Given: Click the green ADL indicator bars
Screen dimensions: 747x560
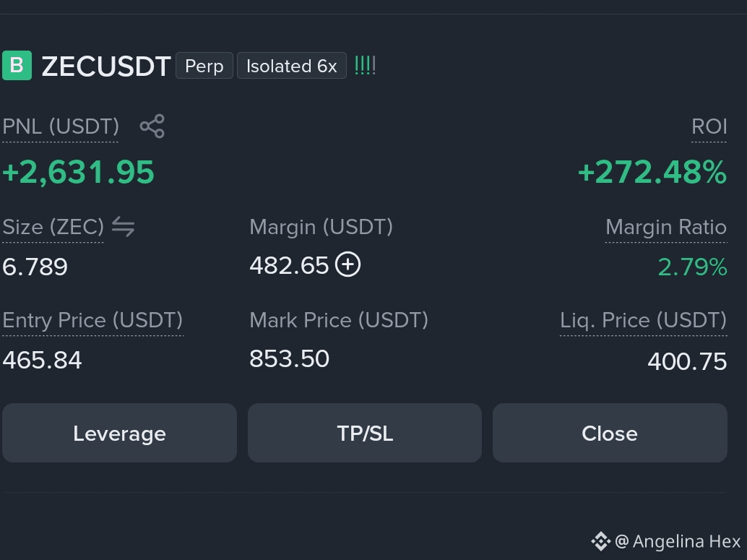Looking at the screenshot, I should pyautogui.click(x=366, y=65).
